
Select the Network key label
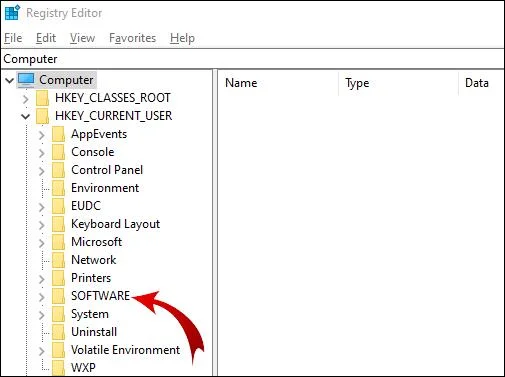tap(94, 260)
